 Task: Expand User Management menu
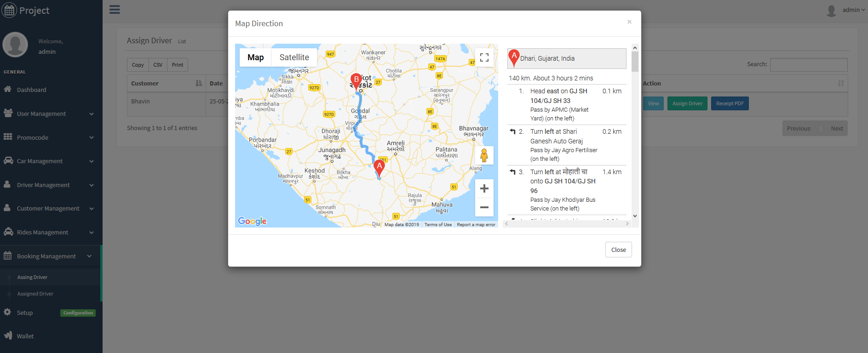pos(51,114)
